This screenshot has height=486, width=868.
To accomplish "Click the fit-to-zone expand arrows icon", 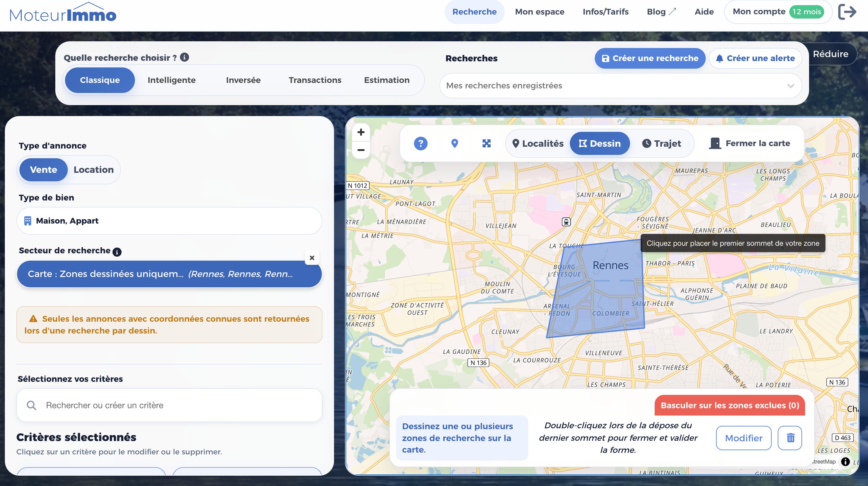I will (487, 143).
